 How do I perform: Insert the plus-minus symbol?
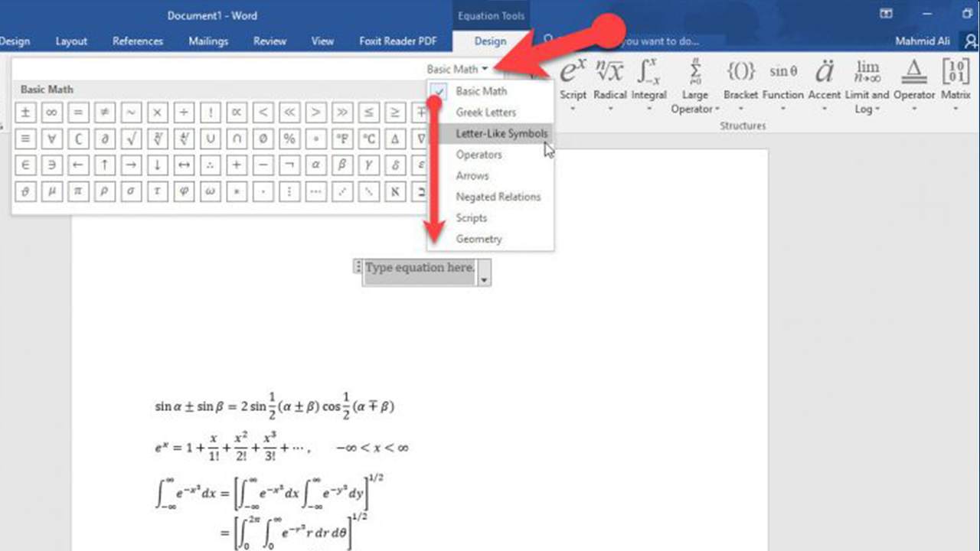pyautogui.click(x=25, y=112)
